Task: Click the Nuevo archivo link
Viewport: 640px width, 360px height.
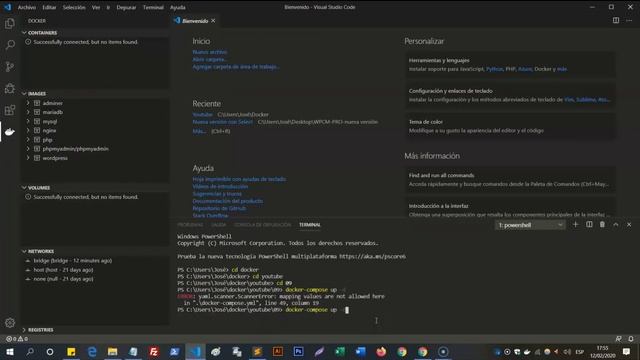Action: point(210,52)
